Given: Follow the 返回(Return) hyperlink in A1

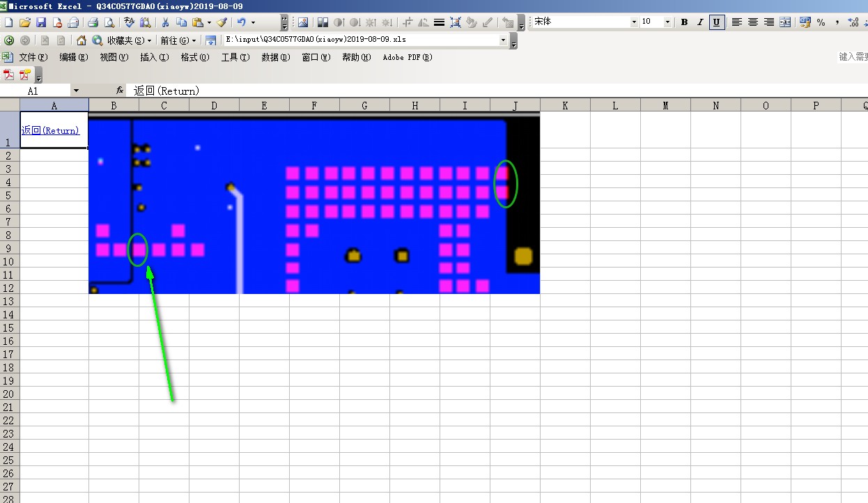Looking at the screenshot, I should (x=50, y=130).
